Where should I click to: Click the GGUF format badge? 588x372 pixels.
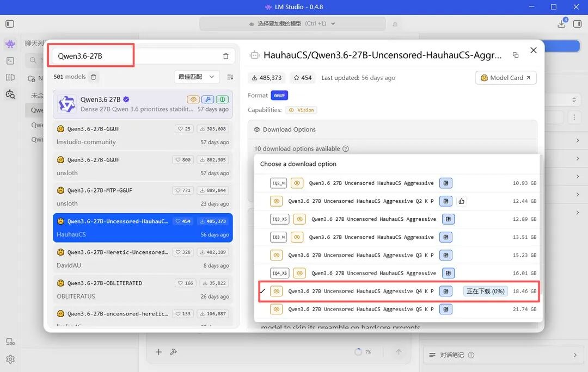[x=279, y=96]
